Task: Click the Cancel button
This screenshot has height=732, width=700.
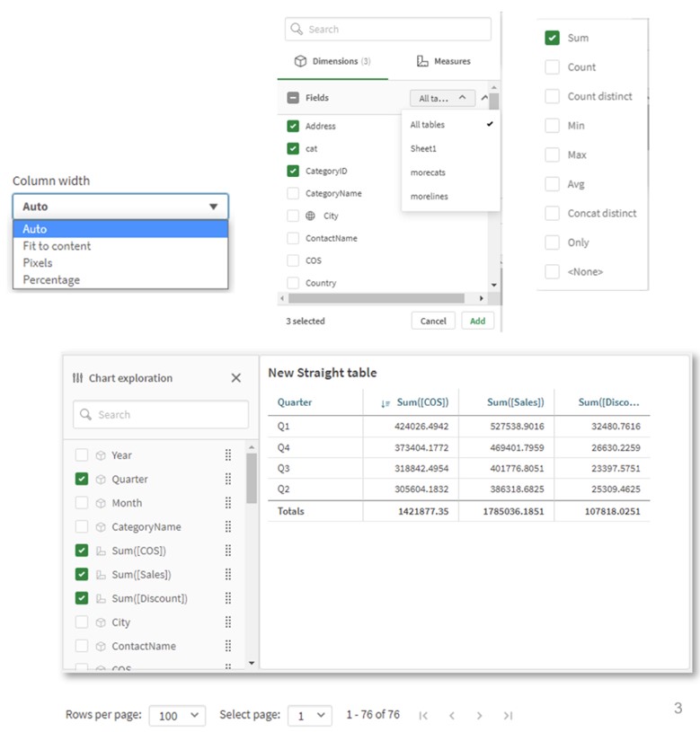Action: tap(433, 321)
